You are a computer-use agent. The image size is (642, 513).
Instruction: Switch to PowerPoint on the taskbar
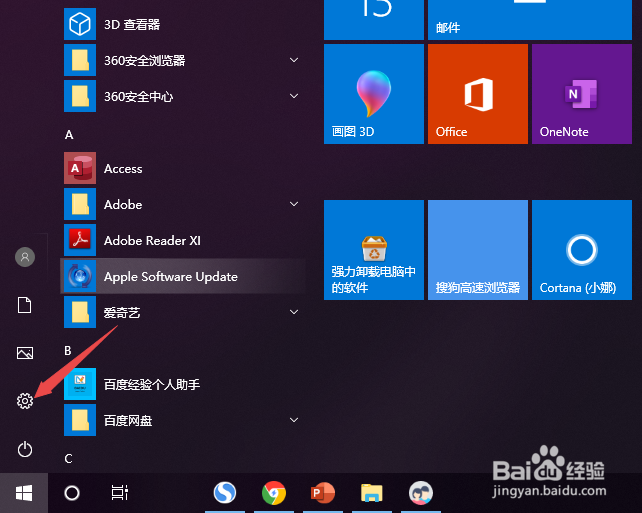323,493
